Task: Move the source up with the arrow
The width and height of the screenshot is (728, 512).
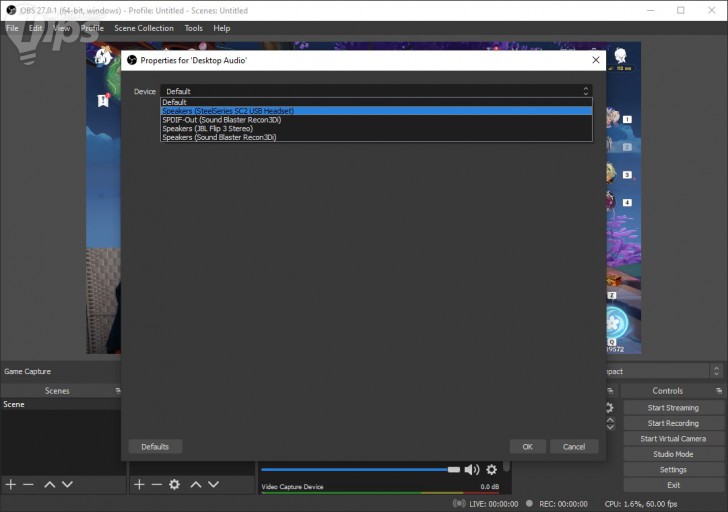Action: (196, 485)
